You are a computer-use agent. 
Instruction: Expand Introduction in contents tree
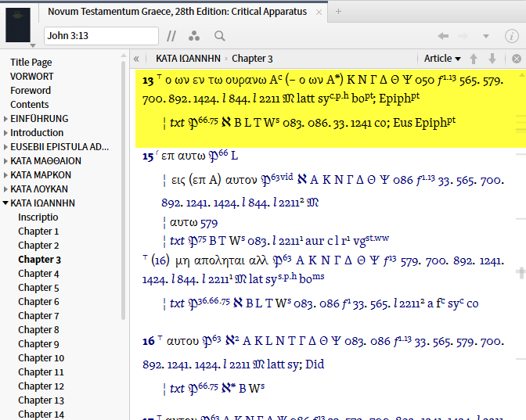pyautogui.click(x=5, y=133)
